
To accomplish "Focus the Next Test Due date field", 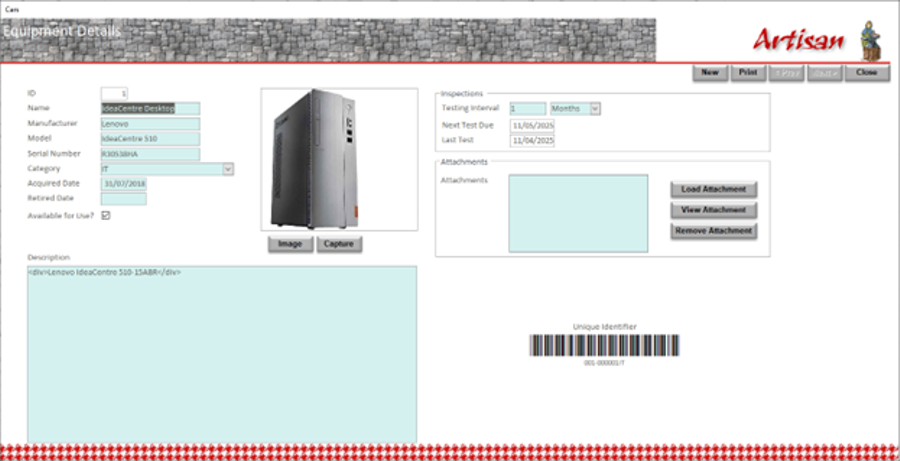I will 532,126.
